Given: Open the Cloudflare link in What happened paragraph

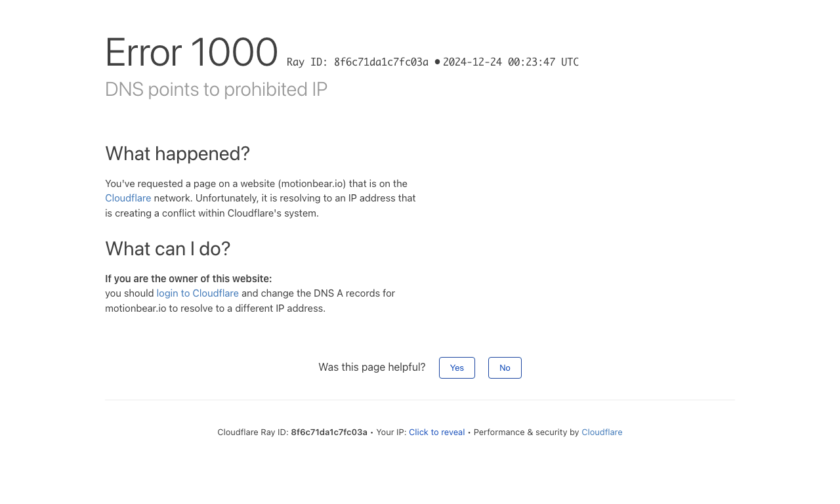Looking at the screenshot, I should [128, 198].
